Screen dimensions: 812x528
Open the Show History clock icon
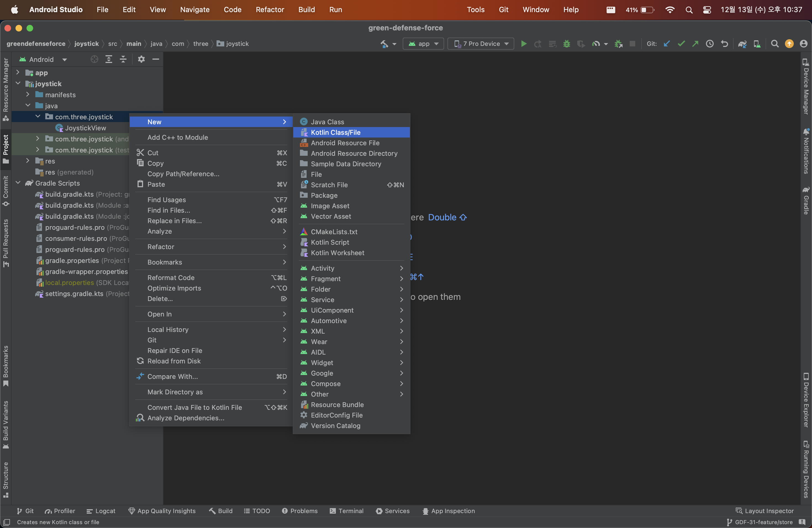pyautogui.click(x=710, y=44)
